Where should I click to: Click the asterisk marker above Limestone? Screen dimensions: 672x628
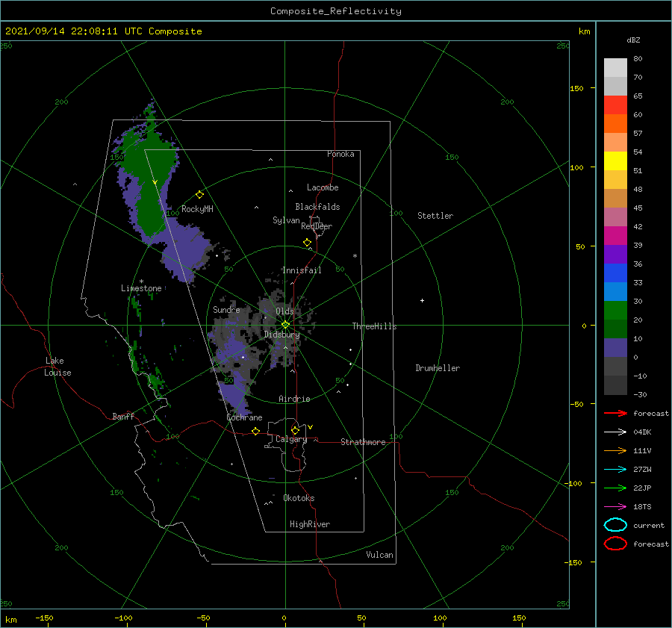point(141,282)
